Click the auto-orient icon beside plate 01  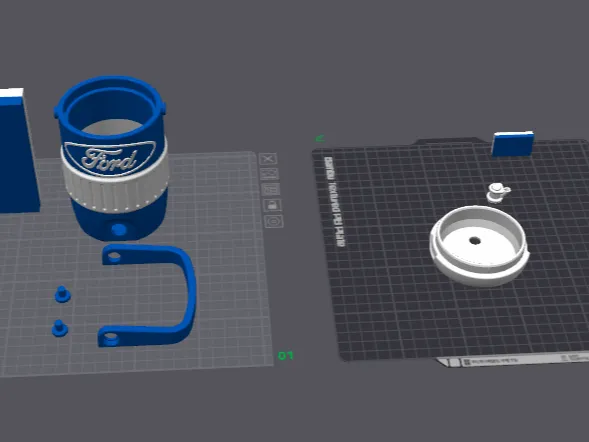pos(270,174)
